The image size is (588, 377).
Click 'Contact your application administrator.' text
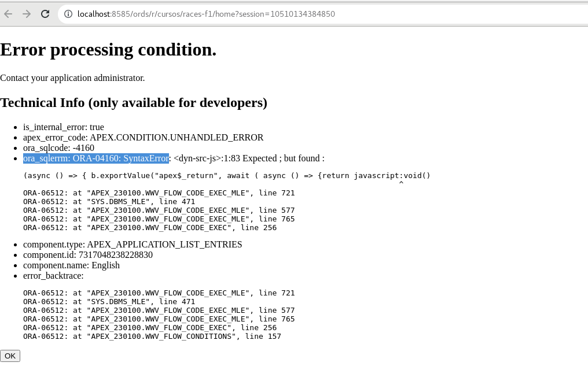click(72, 77)
